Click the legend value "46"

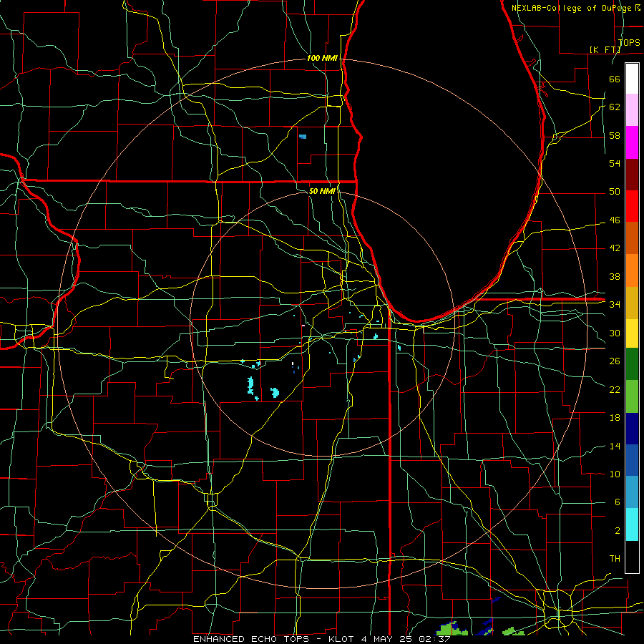615,220
